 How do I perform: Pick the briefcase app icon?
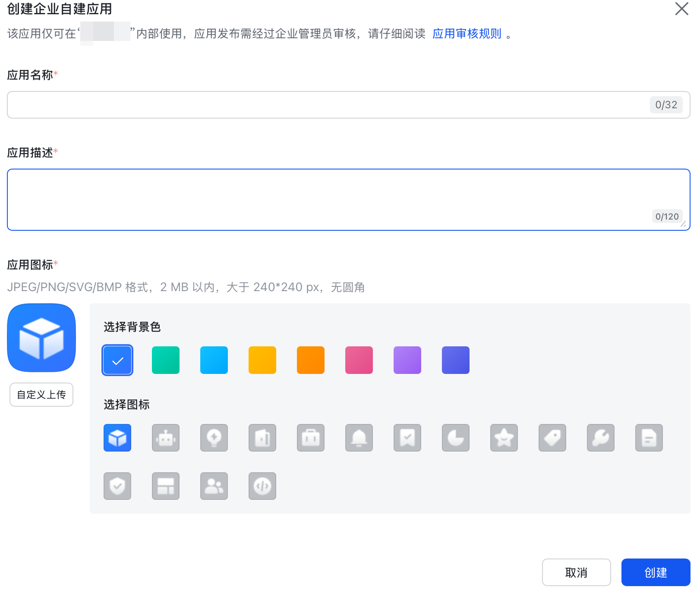click(x=311, y=438)
